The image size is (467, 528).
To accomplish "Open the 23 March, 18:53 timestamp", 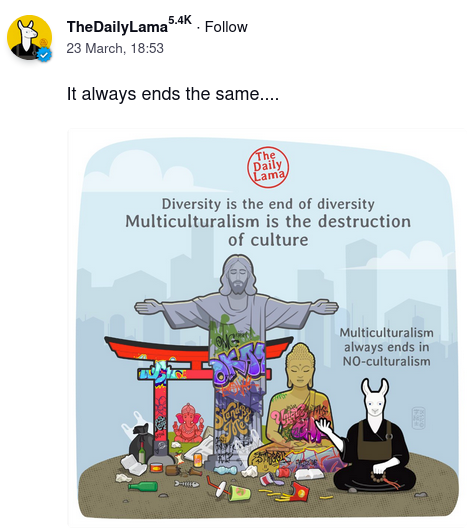I will tap(115, 48).
